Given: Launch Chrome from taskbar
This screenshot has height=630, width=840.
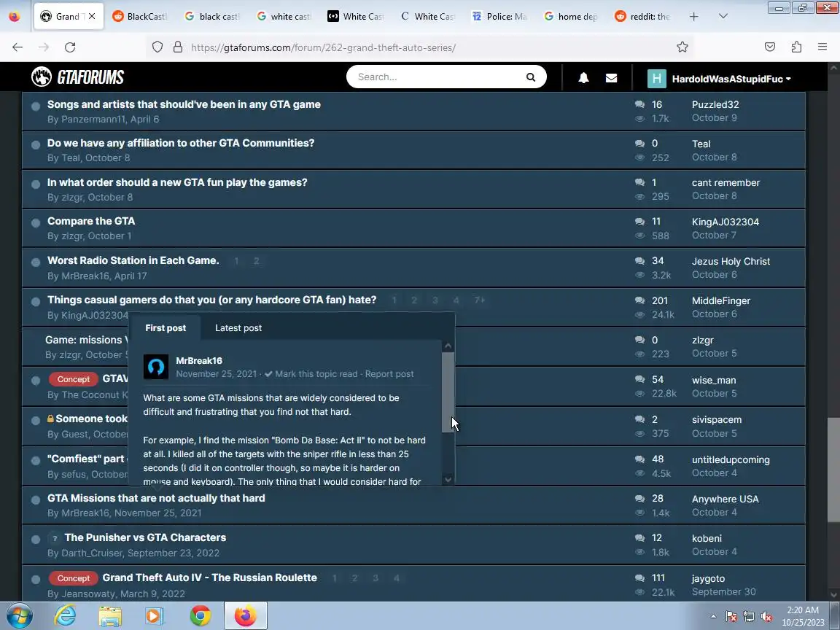Looking at the screenshot, I should point(201,616).
